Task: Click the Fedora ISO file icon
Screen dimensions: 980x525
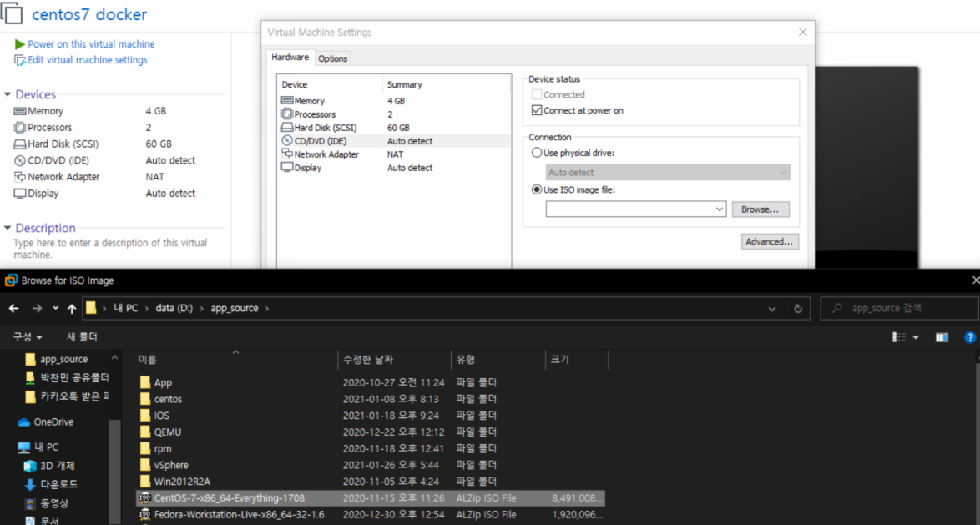Action: click(145, 514)
